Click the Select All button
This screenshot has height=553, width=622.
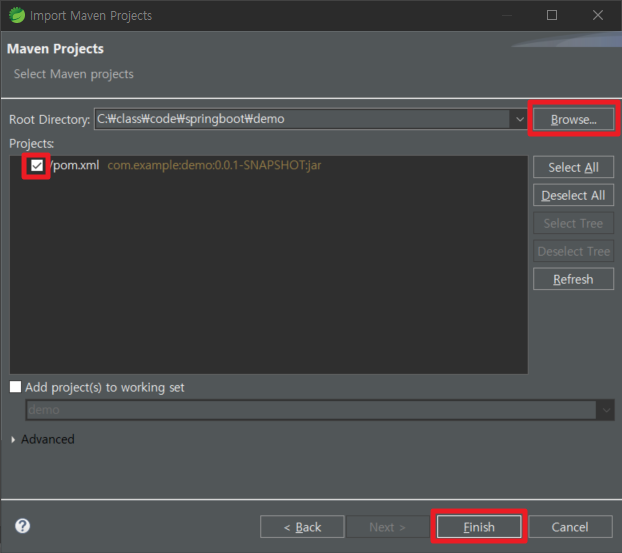[x=574, y=167]
